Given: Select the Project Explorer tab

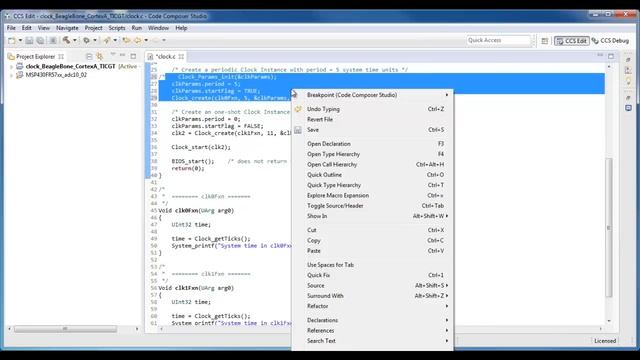Looking at the screenshot, I should (x=36, y=56).
